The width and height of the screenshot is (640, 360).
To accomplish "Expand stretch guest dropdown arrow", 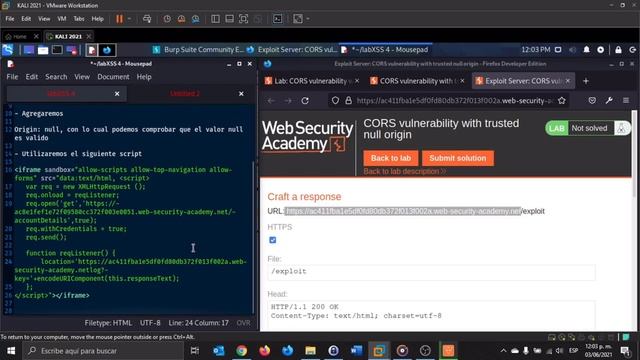I will tap(308, 19).
